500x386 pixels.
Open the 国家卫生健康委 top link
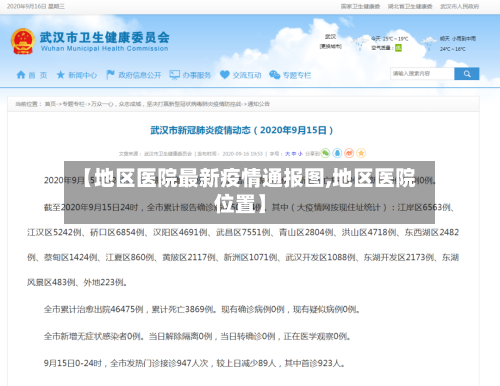(360, 6)
